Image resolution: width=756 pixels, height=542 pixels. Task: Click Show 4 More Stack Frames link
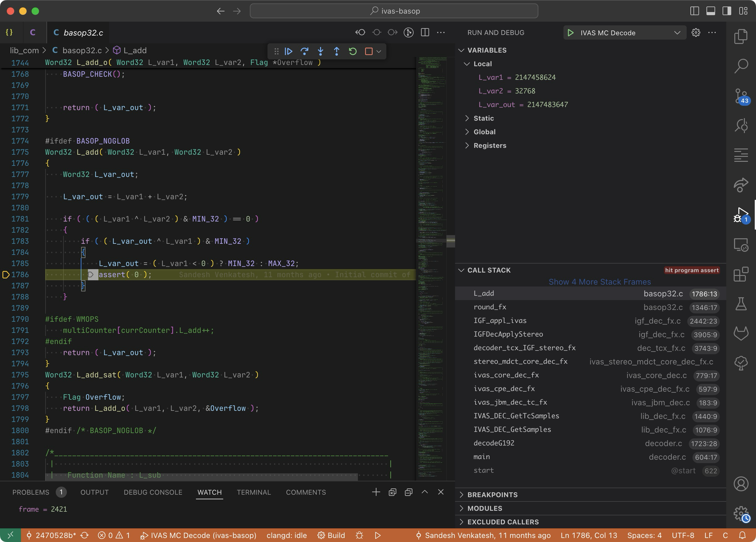coord(599,282)
